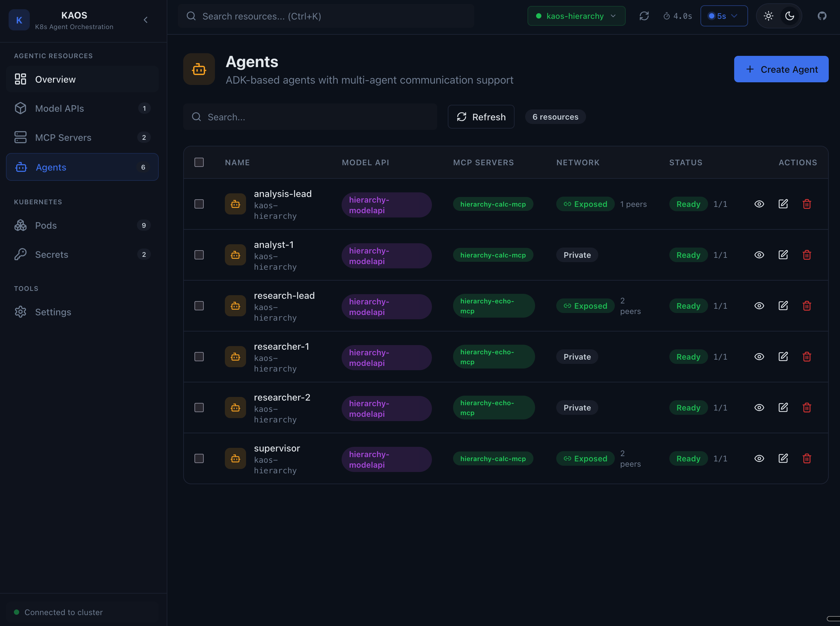Image resolution: width=840 pixels, height=626 pixels.
Task: Check the supervisor row checkbox
Action: point(199,458)
